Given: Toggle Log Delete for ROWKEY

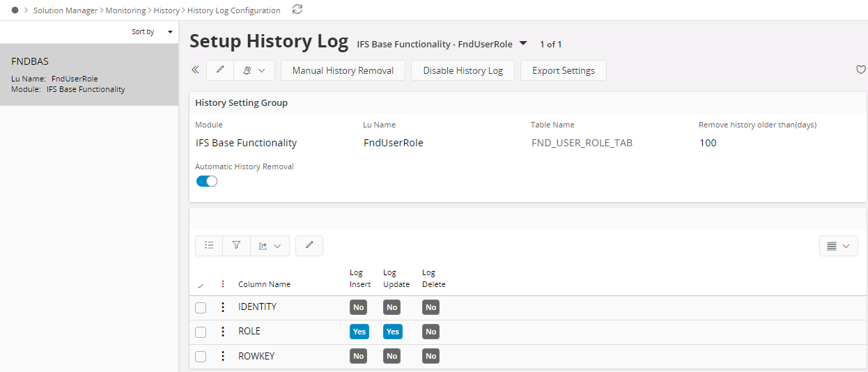Looking at the screenshot, I should 431,356.
